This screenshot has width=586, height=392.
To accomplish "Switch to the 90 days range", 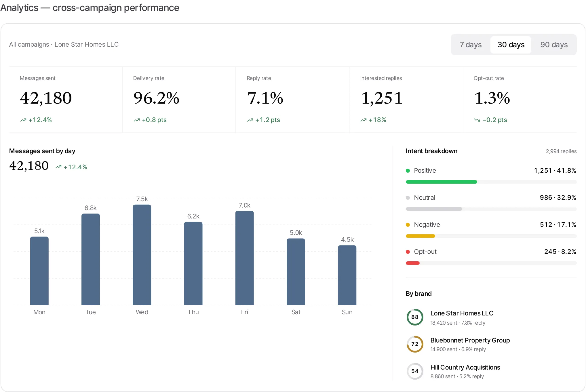I will tap(554, 45).
